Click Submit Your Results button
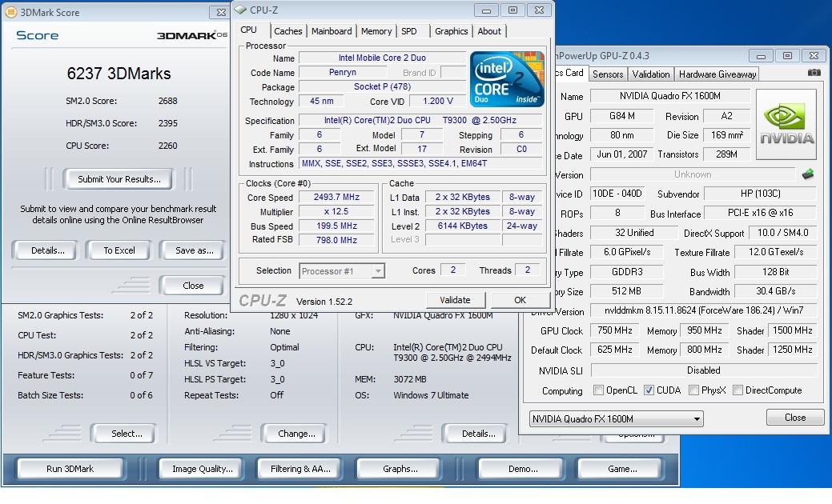Image resolution: width=832 pixels, height=504 pixels. pyautogui.click(x=119, y=179)
